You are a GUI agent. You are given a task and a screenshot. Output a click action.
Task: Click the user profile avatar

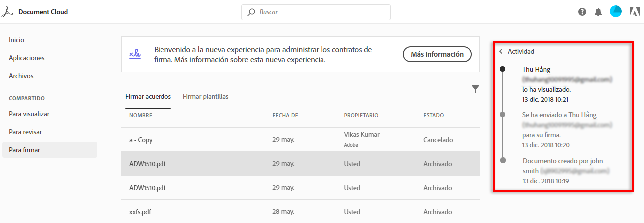coord(616,12)
